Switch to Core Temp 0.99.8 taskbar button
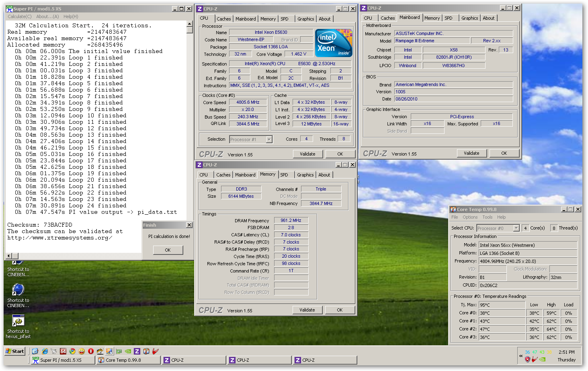 (128, 360)
